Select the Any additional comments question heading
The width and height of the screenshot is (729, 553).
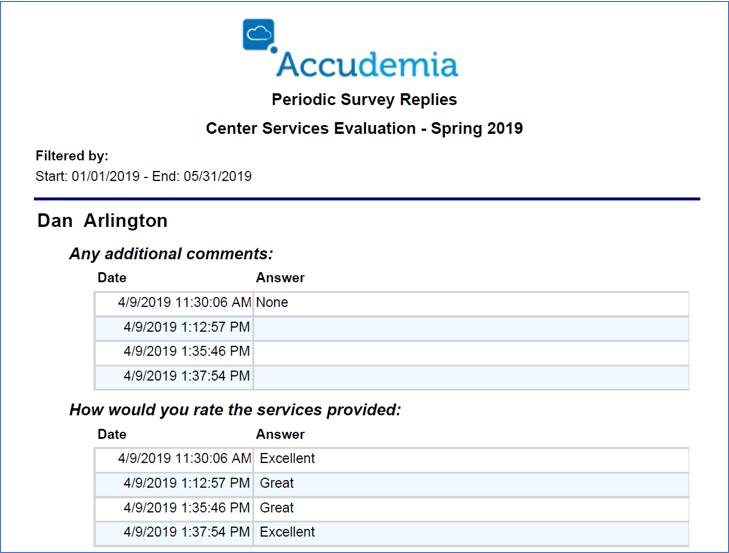tap(171, 254)
